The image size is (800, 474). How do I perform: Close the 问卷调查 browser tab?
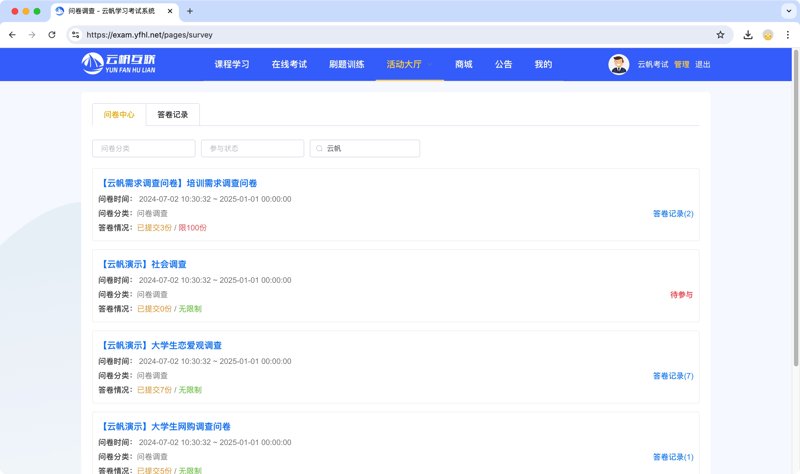(x=170, y=11)
